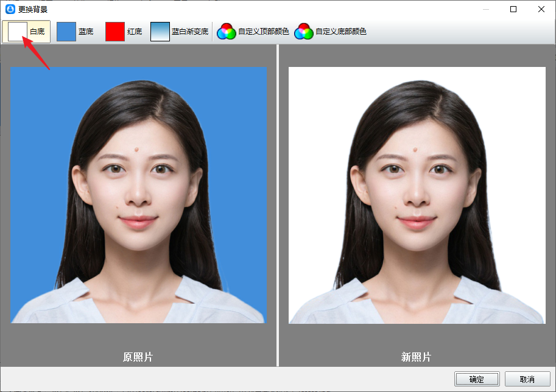
Task: Select the white background color swatch
Action: [17, 32]
